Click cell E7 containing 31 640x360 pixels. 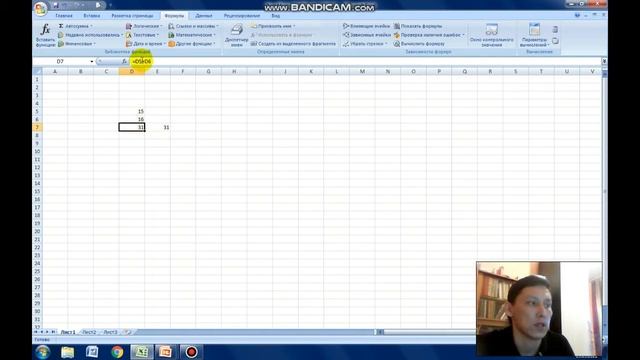pos(157,127)
